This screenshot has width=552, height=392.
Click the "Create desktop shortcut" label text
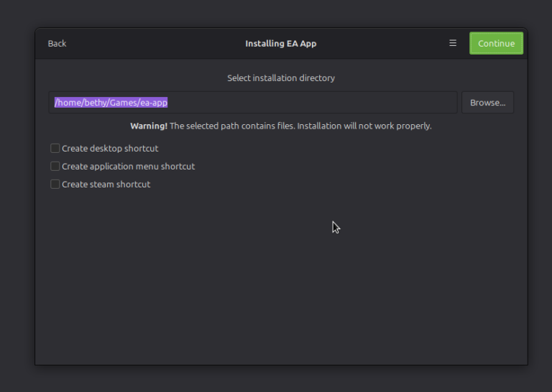110,149
